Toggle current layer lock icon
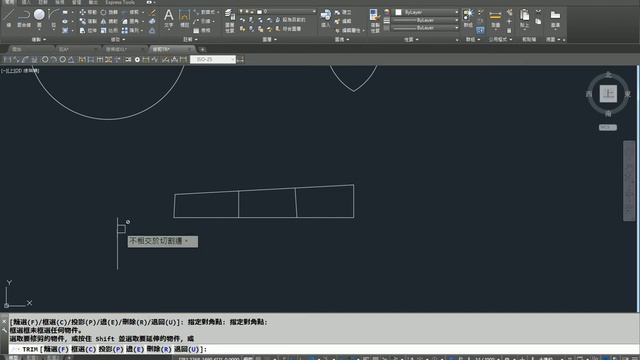The width and height of the screenshot is (640, 360). (253, 12)
